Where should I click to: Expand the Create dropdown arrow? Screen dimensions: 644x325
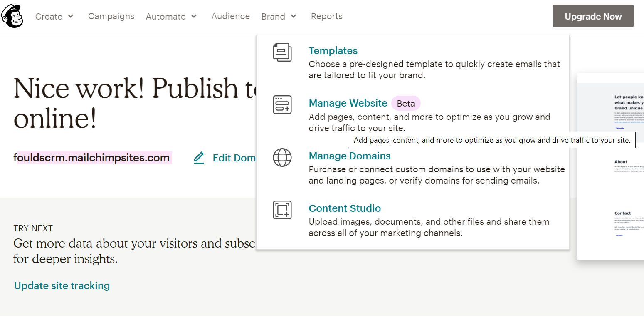click(x=71, y=16)
